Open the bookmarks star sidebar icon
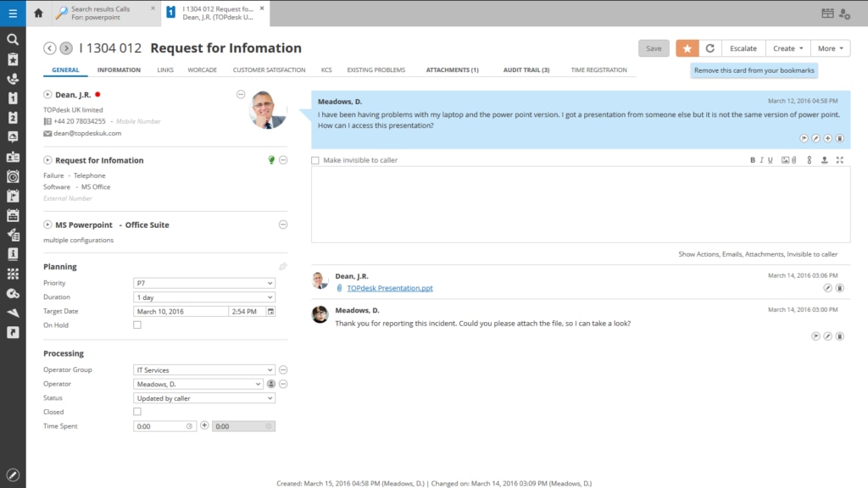This screenshot has height=488, width=868. pos(13,59)
